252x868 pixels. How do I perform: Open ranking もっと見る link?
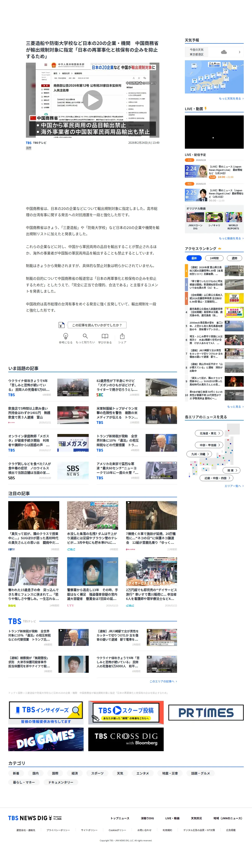[x=235, y=407]
